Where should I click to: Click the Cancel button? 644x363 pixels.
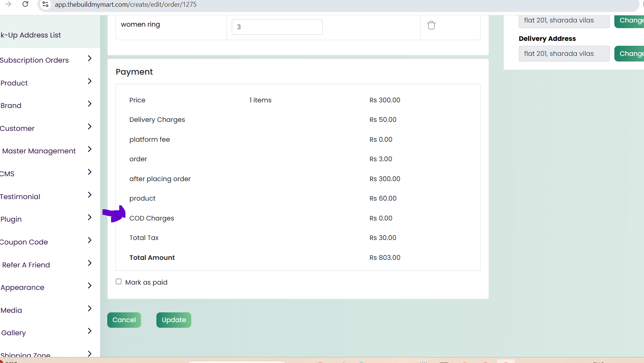[x=124, y=320]
